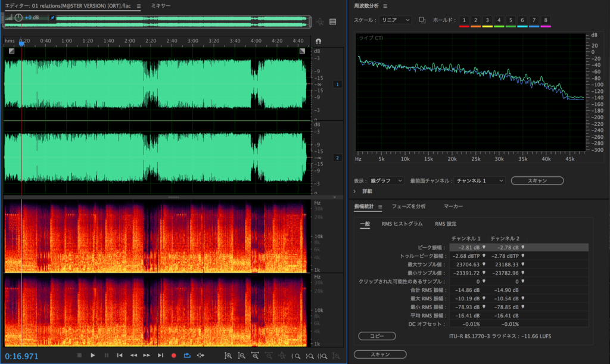Switch to the ミキサー tab
The width and height of the screenshot is (610, 364).
click(x=161, y=6)
